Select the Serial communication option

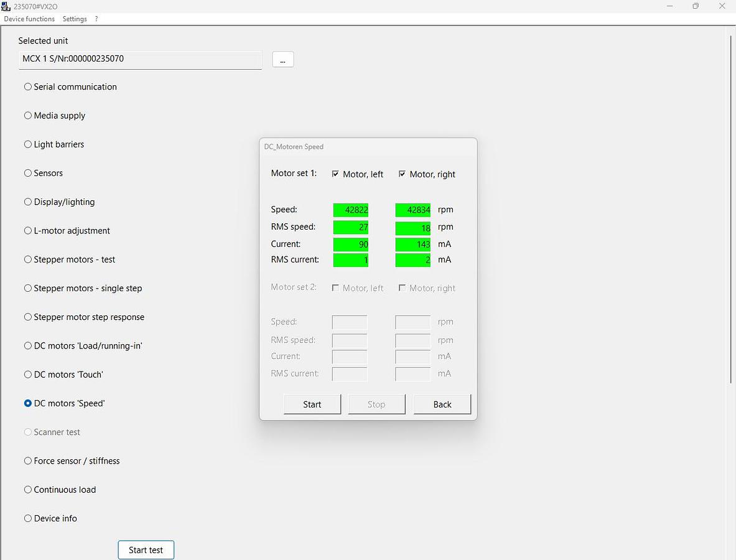(x=28, y=87)
